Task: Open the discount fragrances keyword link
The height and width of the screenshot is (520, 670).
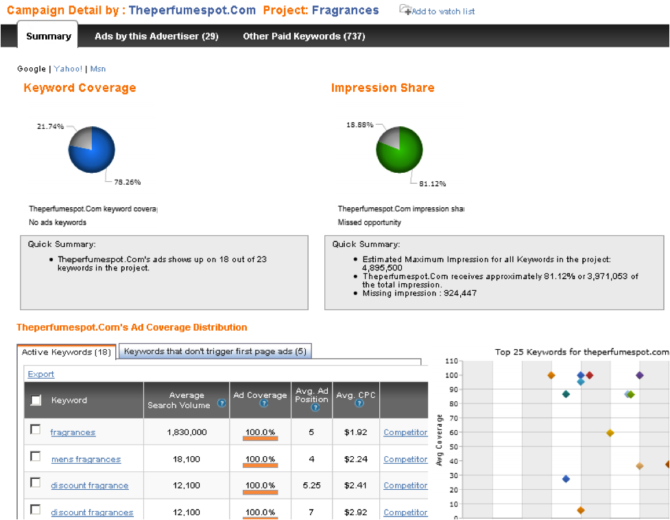Action: tap(92, 512)
